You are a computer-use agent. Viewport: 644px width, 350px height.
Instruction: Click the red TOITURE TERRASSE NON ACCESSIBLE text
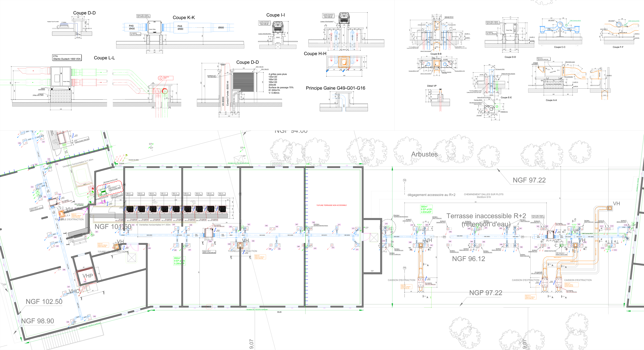pyautogui.click(x=331, y=205)
